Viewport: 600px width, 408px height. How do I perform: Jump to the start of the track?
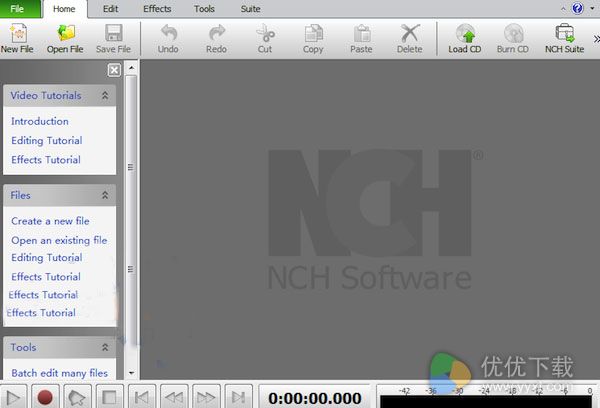click(x=142, y=397)
